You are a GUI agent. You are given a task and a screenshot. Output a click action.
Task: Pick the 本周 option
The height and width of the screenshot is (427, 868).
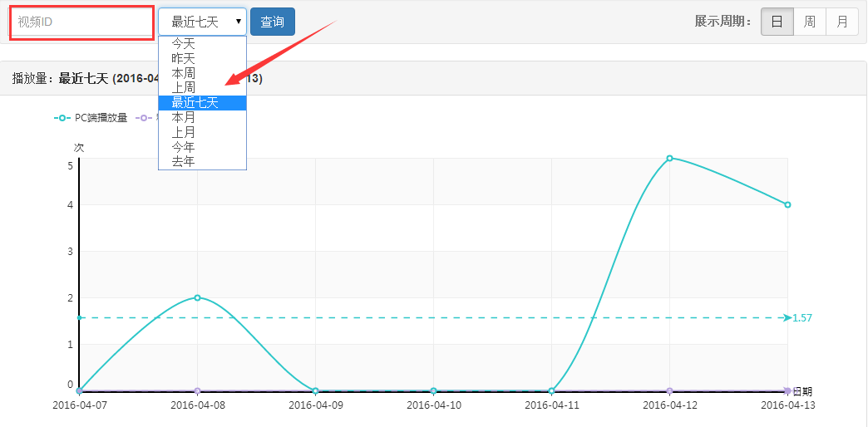point(184,73)
